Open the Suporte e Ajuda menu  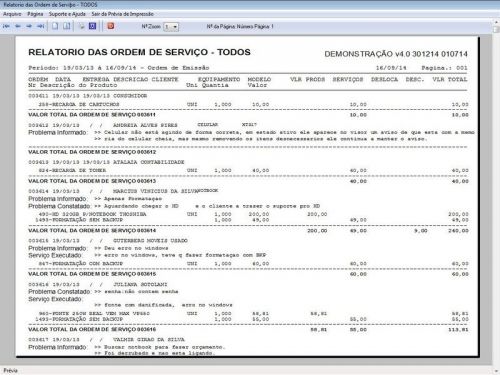click(67, 14)
